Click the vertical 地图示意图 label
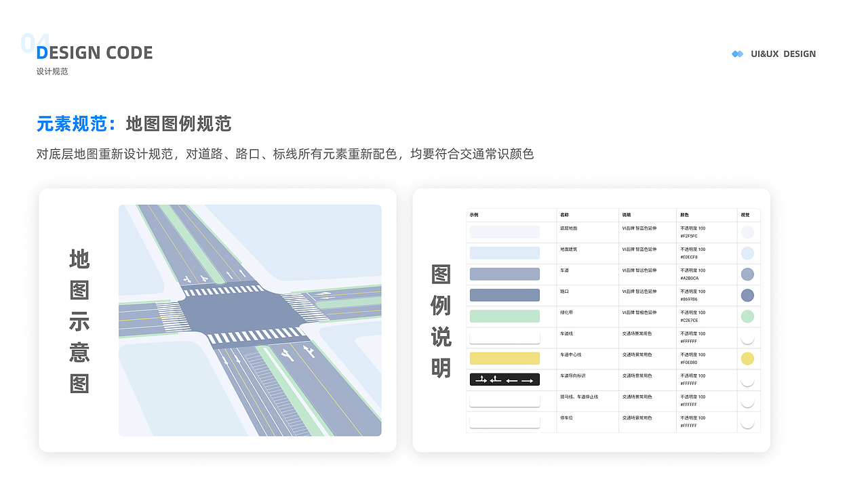The width and height of the screenshot is (868, 488). pyautogui.click(x=79, y=321)
